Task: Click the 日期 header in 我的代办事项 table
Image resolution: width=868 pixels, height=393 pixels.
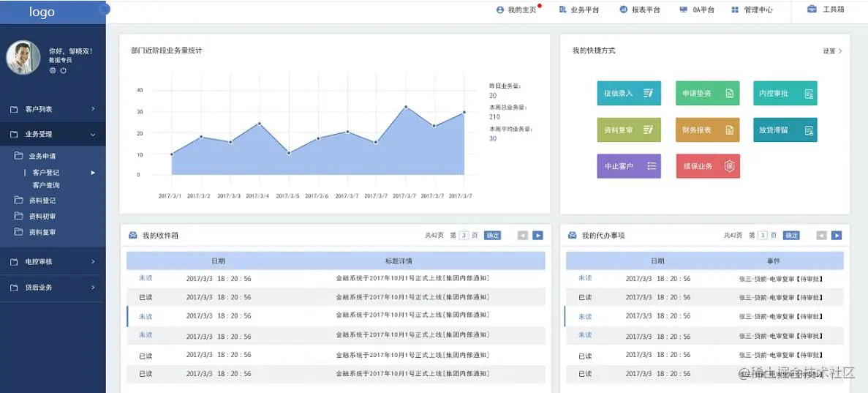Action: (657, 261)
